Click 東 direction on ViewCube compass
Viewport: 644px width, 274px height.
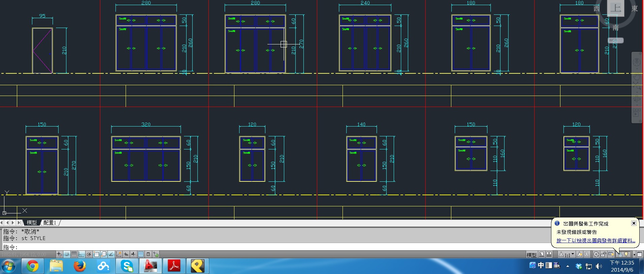[635, 8]
